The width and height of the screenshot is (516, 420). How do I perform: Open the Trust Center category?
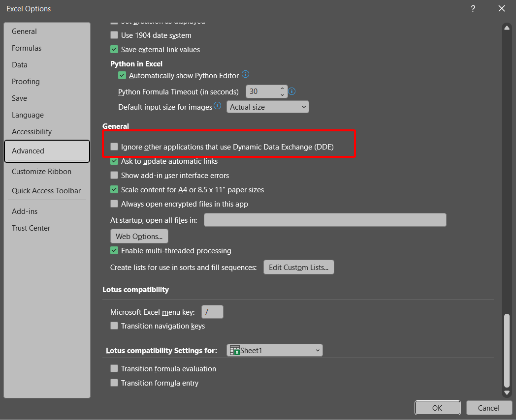pyautogui.click(x=47, y=228)
